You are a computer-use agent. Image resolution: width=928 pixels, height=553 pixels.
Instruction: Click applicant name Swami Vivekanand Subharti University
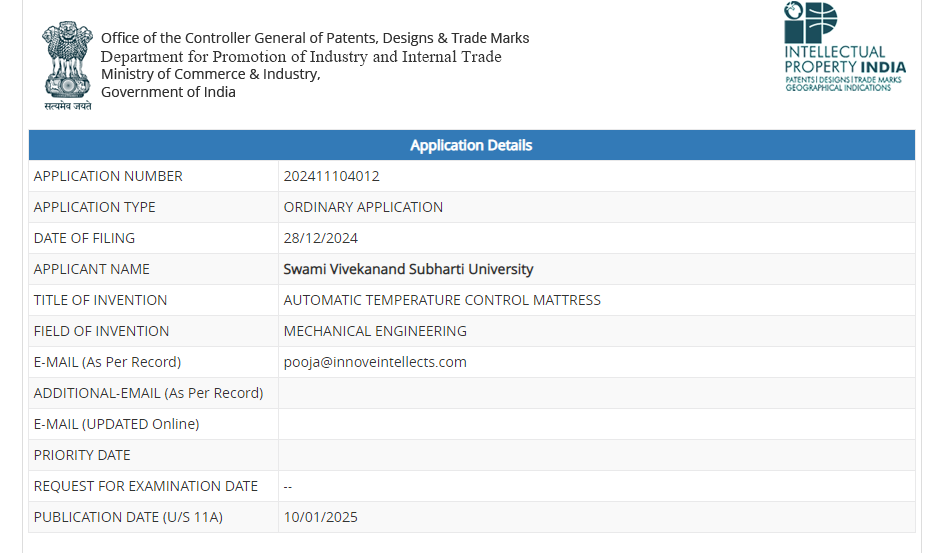pos(408,269)
